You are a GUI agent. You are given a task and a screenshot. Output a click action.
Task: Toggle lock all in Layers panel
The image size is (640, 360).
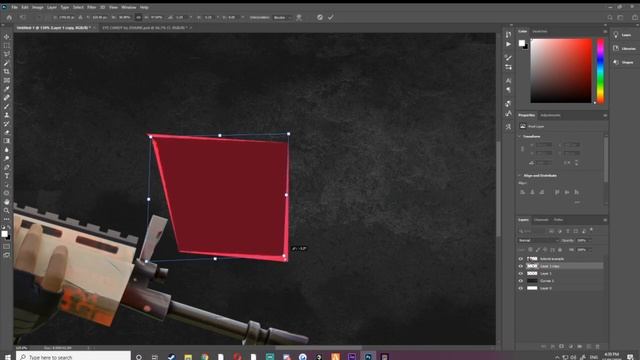coord(560,250)
